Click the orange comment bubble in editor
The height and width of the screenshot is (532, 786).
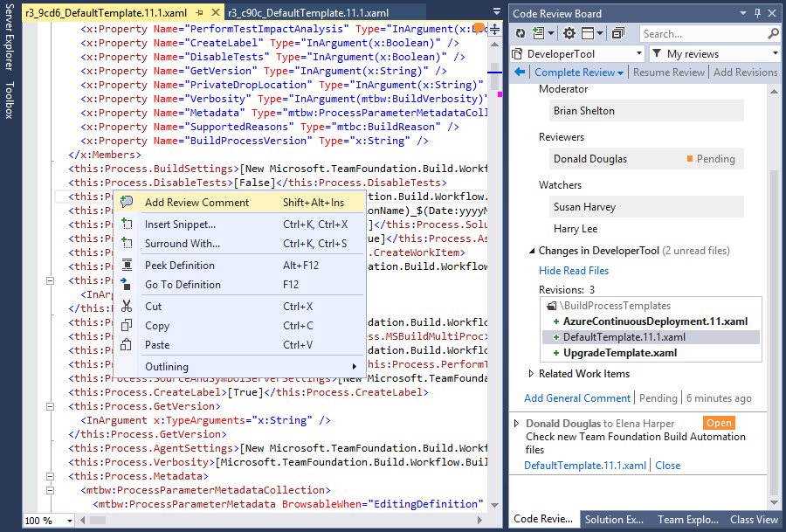478,28
